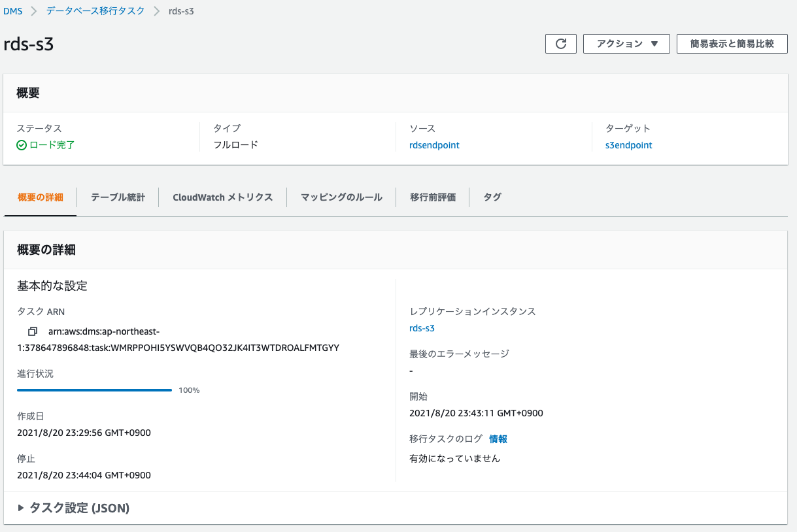The width and height of the screenshot is (797, 532).
Task: Open the 移行前評価 tab
Action: (433, 197)
